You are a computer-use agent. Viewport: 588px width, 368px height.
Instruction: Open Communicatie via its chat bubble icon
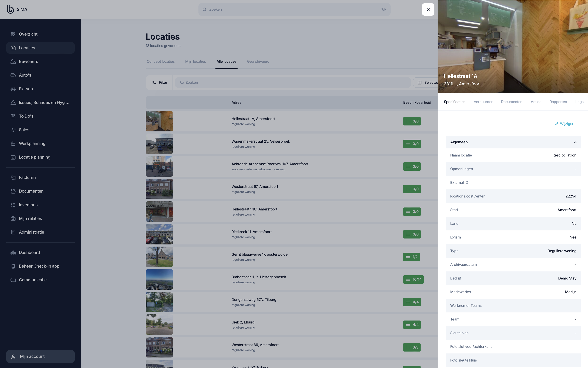pyautogui.click(x=13, y=280)
